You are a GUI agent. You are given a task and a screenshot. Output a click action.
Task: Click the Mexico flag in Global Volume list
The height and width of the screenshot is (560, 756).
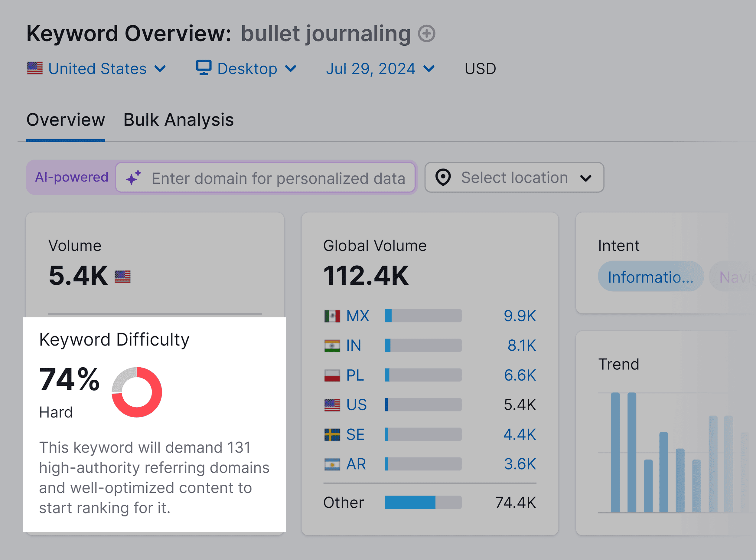pyautogui.click(x=333, y=316)
